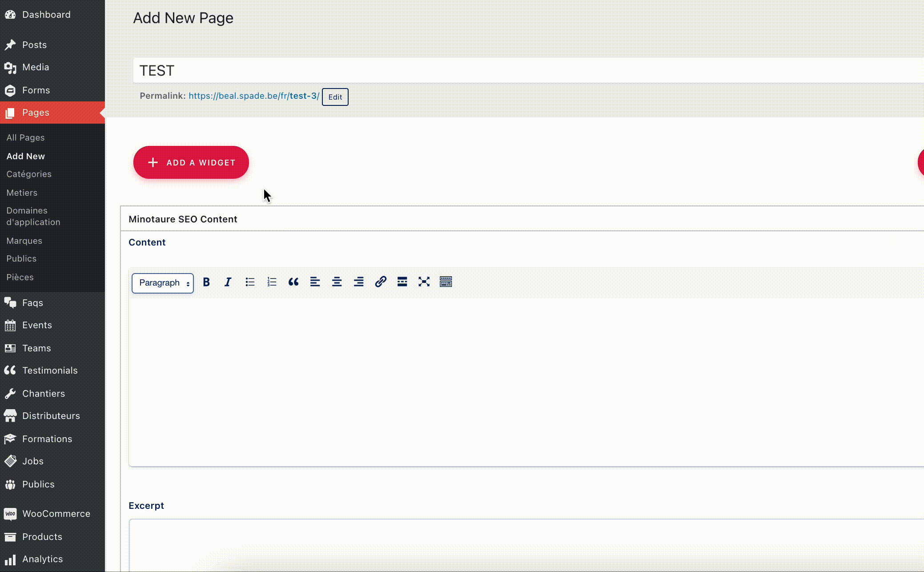Enter distraction-free fullscreen mode
Image resolution: width=924 pixels, height=572 pixels.
point(424,282)
